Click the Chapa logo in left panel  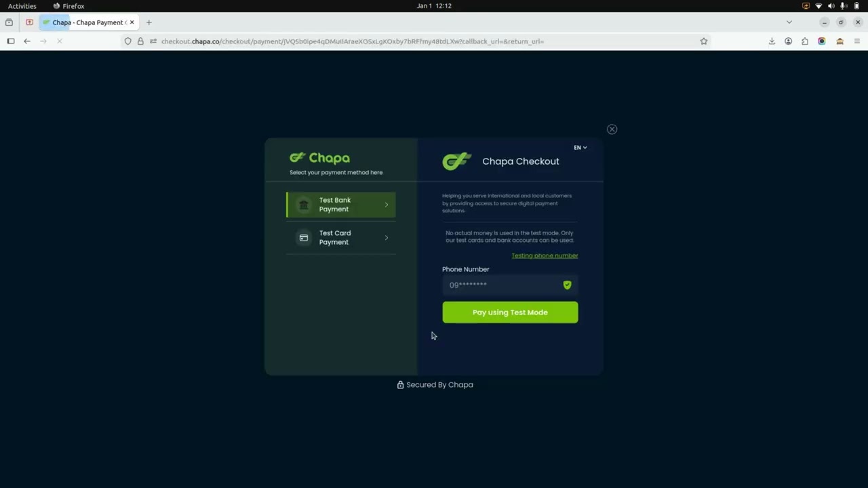(x=319, y=158)
